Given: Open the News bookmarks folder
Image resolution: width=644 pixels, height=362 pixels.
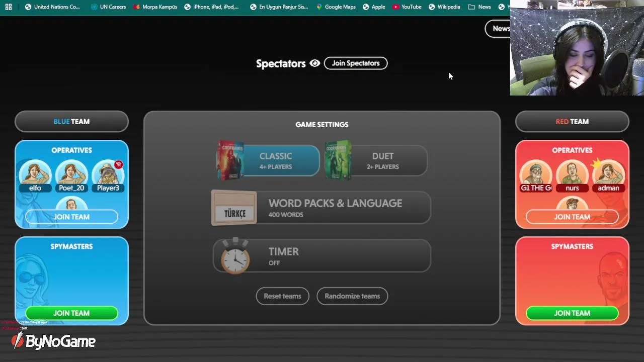Looking at the screenshot, I should 479,7.
